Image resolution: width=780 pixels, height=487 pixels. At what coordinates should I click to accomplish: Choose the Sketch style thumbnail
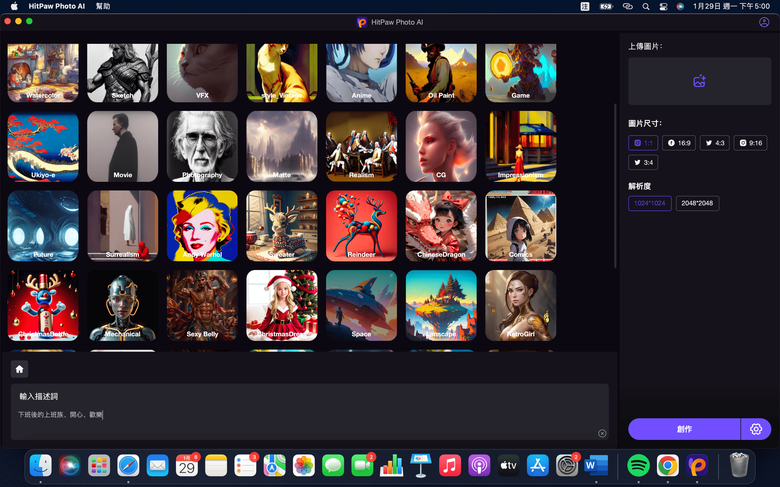point(123,73)
